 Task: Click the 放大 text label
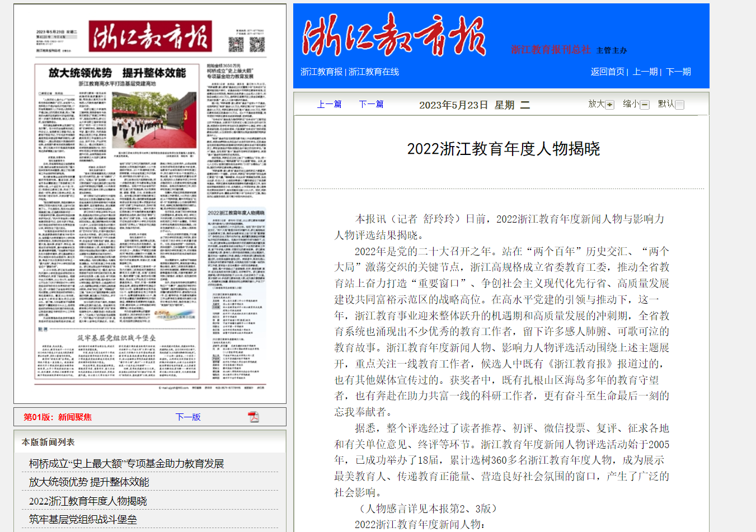(x=596, y=103)
